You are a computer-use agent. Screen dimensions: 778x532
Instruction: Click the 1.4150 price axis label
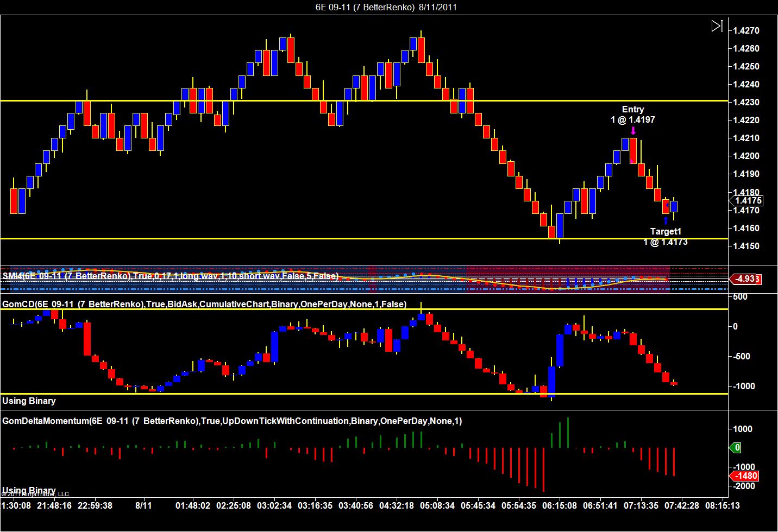[746, 246]
